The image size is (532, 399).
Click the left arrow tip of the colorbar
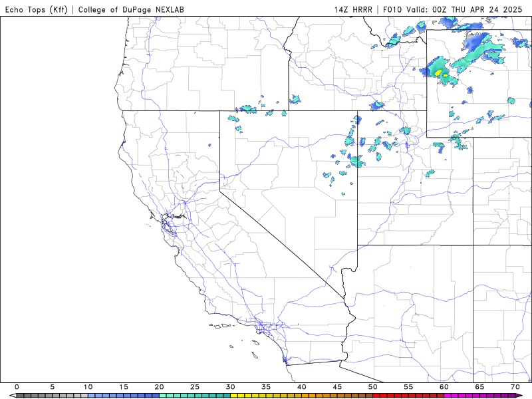pyautogui.click(x=13, y=396)
